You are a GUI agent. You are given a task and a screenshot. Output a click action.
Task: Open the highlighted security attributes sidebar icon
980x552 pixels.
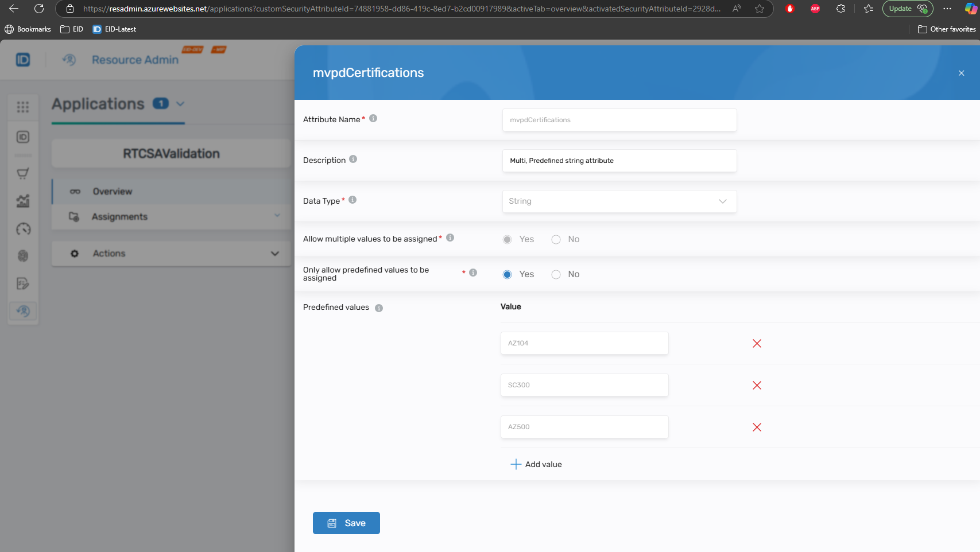(23, 311)
